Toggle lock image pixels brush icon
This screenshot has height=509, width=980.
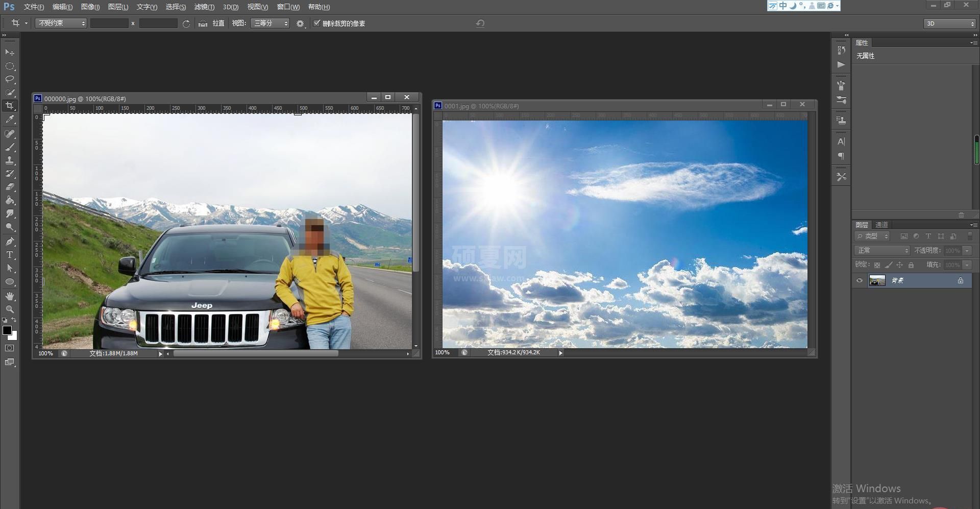(x=889, y=265)
